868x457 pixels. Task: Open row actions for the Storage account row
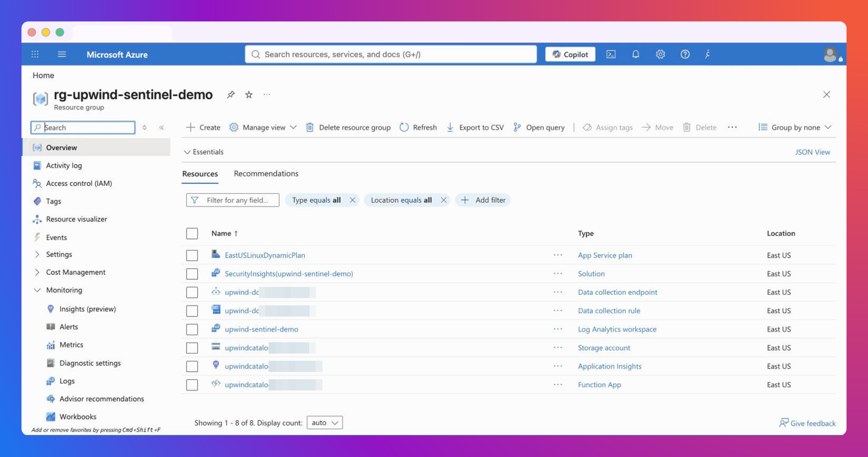(x=558, y=348)
